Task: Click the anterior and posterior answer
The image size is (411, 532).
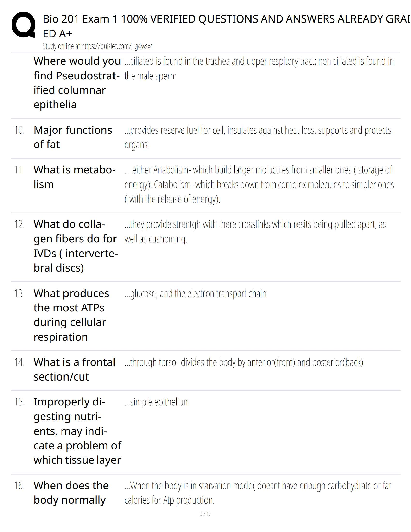Action: coord(244,362)
